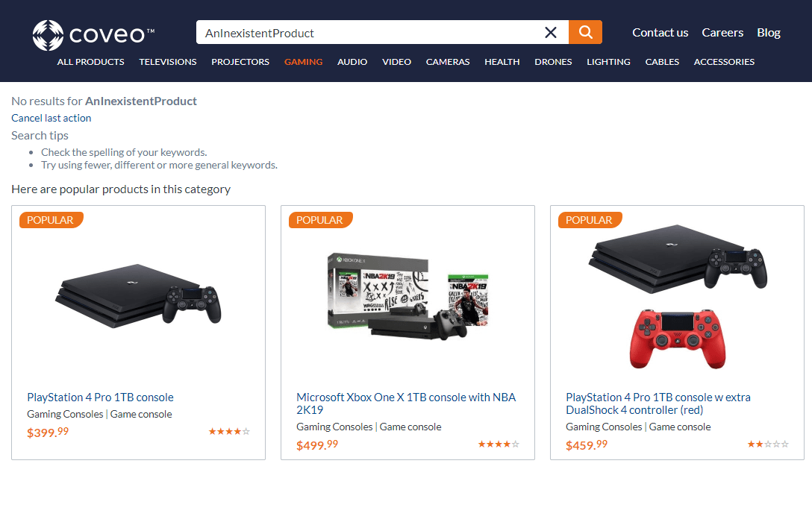Click the two-star rating on red DualShock bundle
Viewport: 812px width, 528px height.
[x=768, y=444]
